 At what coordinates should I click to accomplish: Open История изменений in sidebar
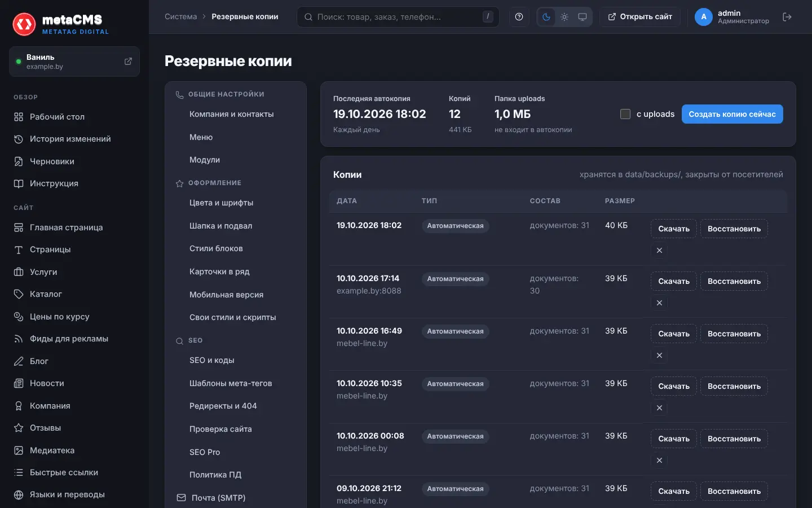tap(74, 139)
